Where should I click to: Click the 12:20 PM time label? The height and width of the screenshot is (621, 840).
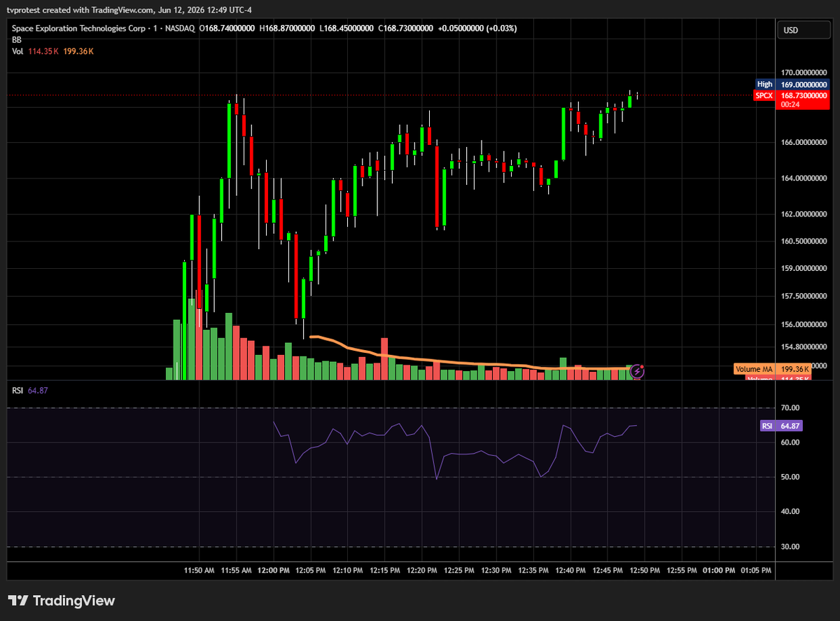tap(421, 571)
